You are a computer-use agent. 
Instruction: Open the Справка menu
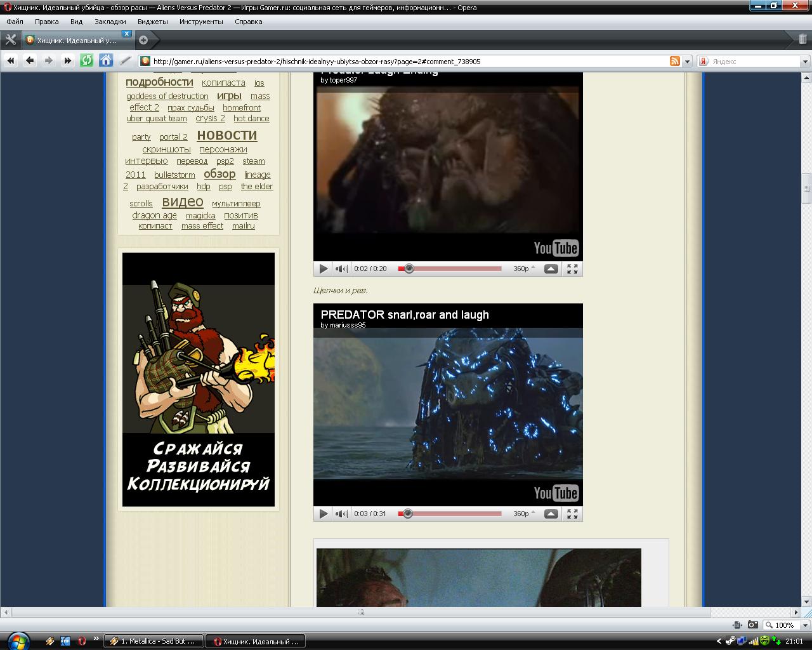248,22
